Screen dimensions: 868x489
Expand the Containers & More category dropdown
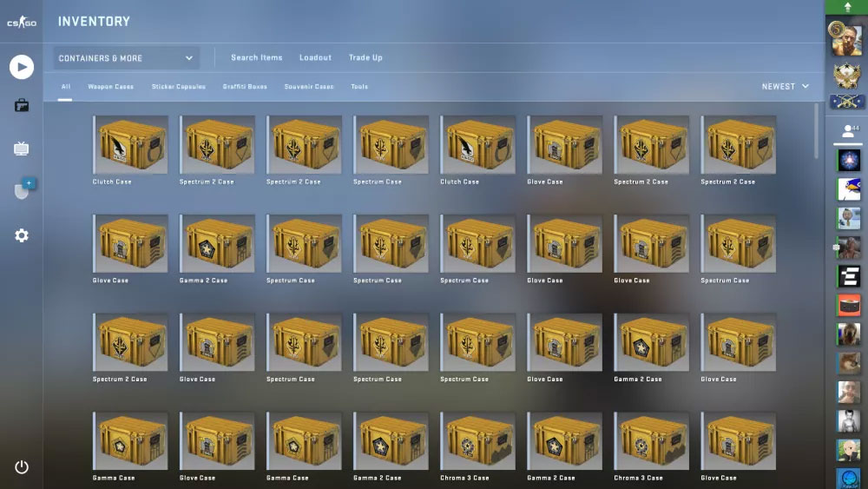pyautogui.click(x=126, y=58)
